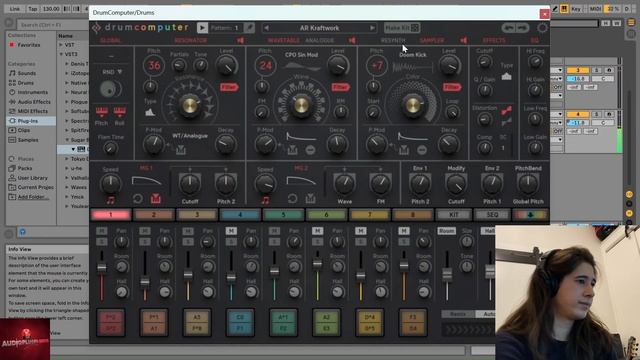This screenshot has height=360, width=640.
Task: Toggle the MS 2 tempo sync note icon
Action: (265, 200)
